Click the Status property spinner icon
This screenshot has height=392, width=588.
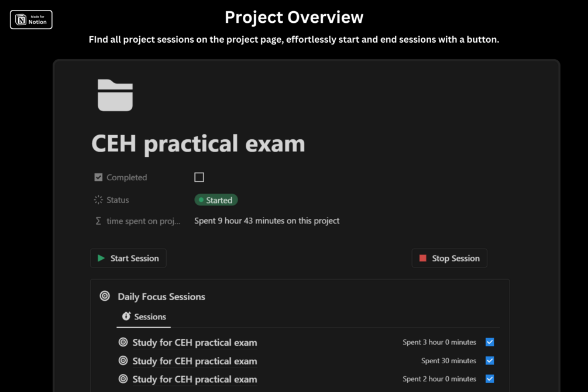click(98, 200)
